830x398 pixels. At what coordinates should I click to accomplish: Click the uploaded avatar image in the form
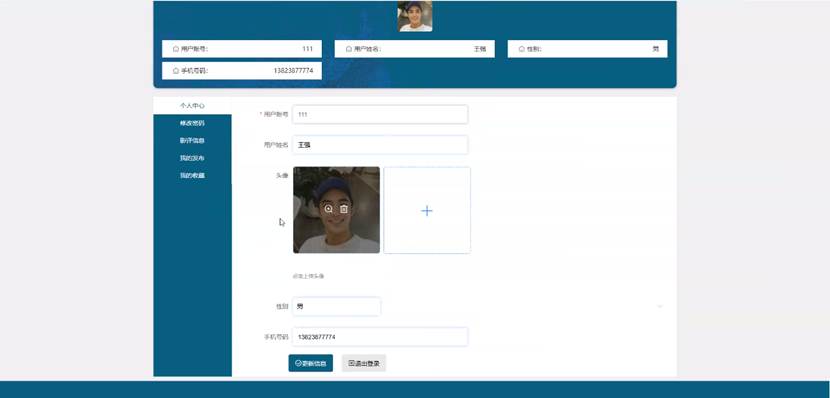click(337, 210)
